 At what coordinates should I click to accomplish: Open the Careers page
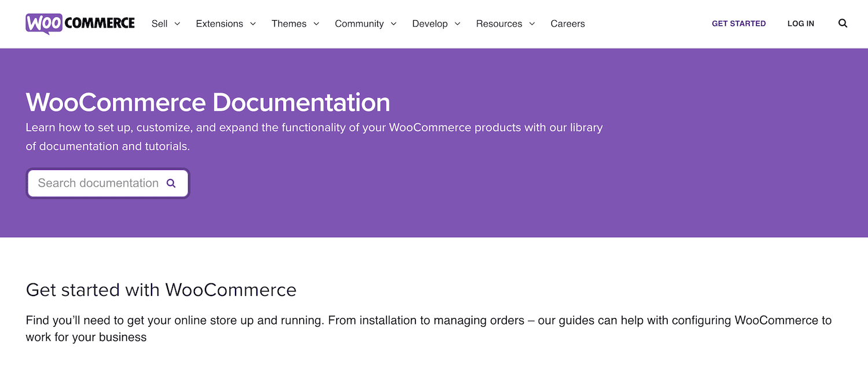coord(568,24)
